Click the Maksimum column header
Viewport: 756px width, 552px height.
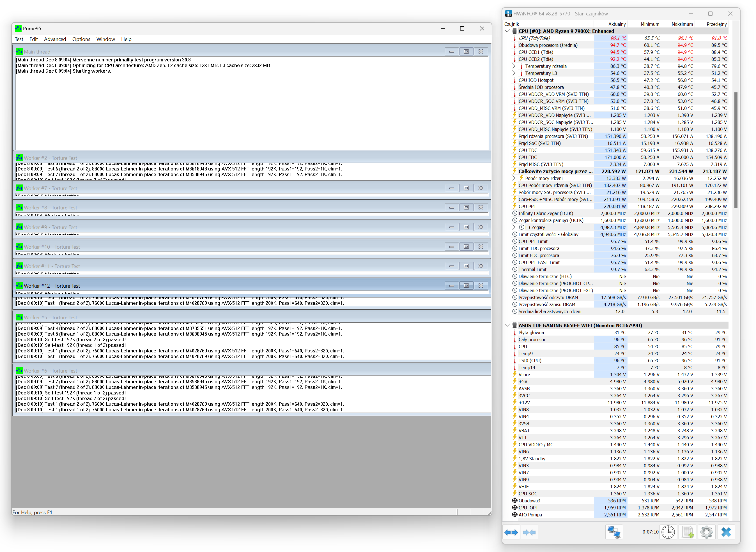coord(682,24)
